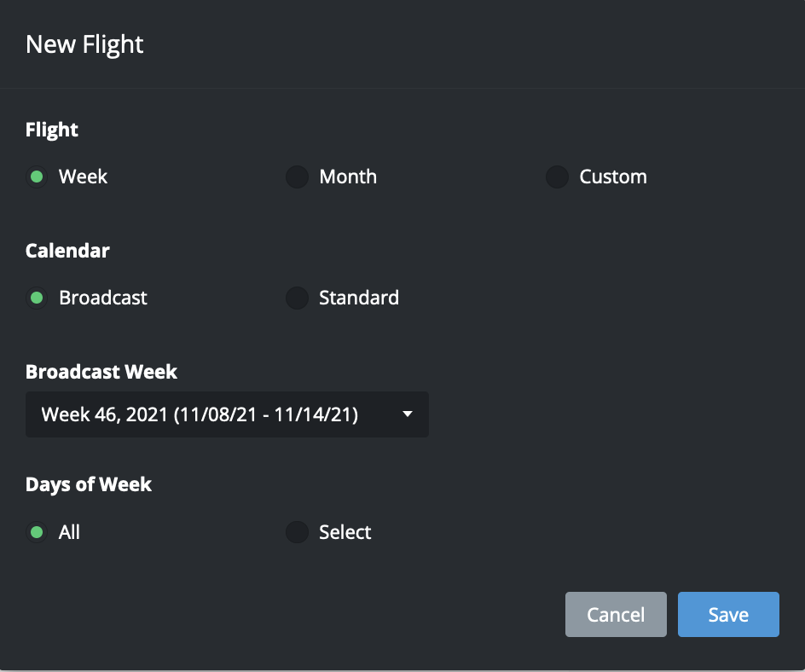805x672 pixels.
Task: Click the "Standard" calendar label text
Action: pos(359,298)
